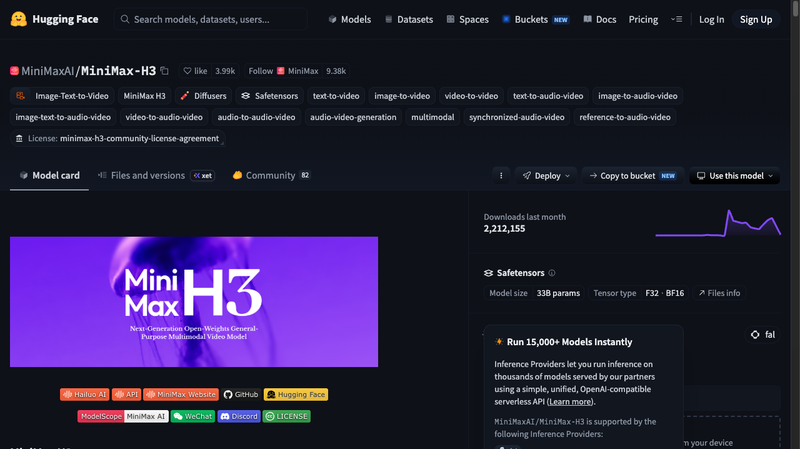Open the Datasets navigation item

[x=409, y=19]
